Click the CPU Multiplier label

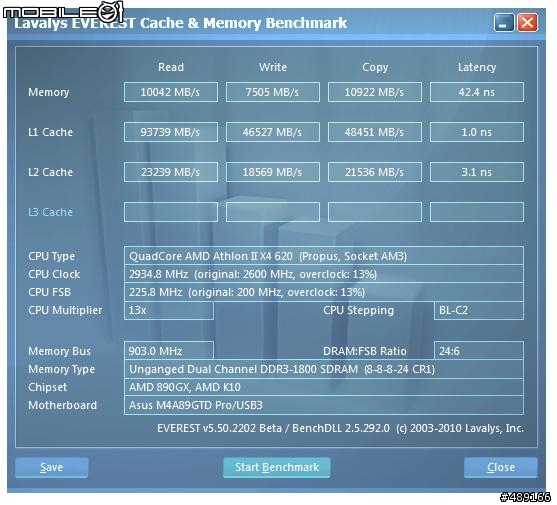[x=65, y=310]
